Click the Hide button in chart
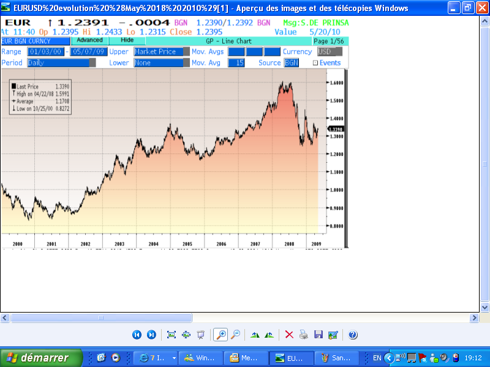This screenshot has height=367, width=490. click(127, 40)
